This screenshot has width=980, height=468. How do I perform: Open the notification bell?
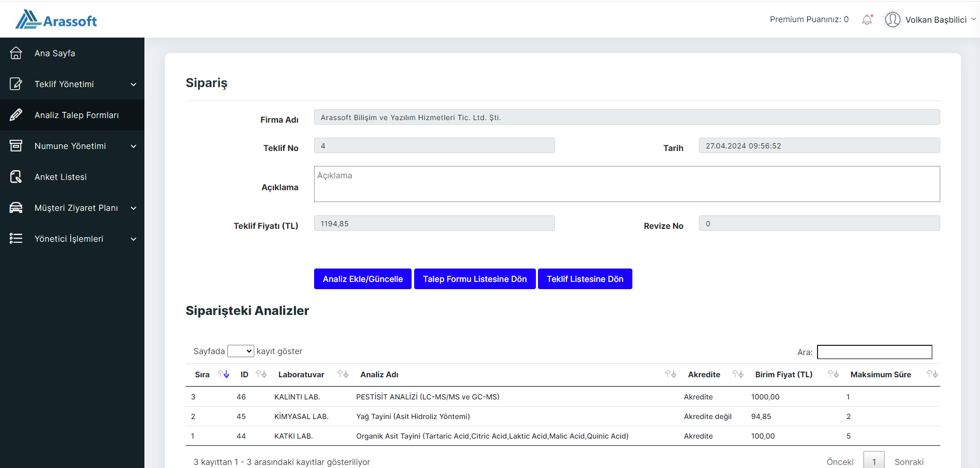click(867, 20)
